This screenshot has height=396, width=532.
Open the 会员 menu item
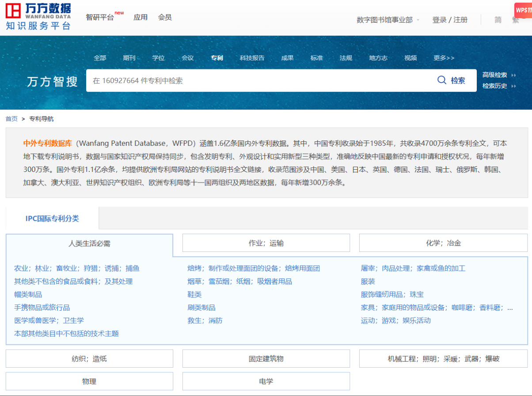[x=165, y=18]
